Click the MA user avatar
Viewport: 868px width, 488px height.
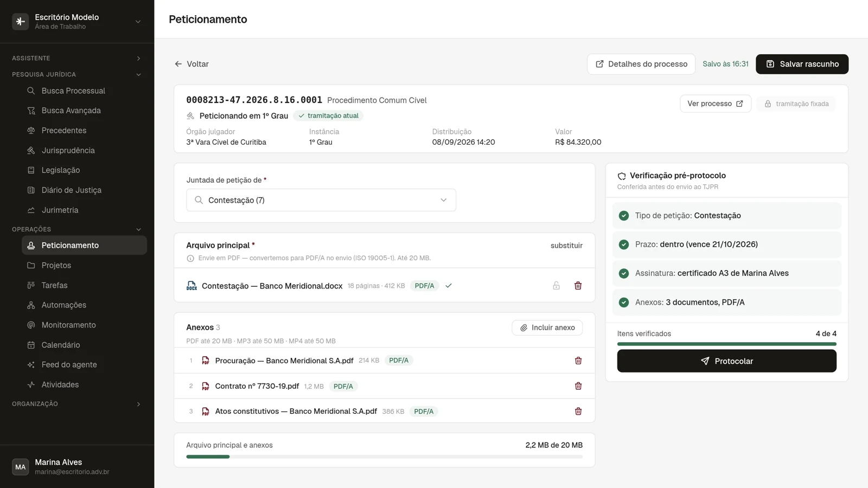pyautogui.click(x=21, y=467)
